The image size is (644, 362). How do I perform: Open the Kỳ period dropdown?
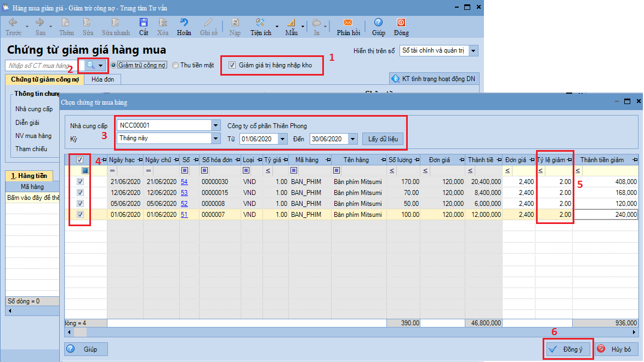215,139
